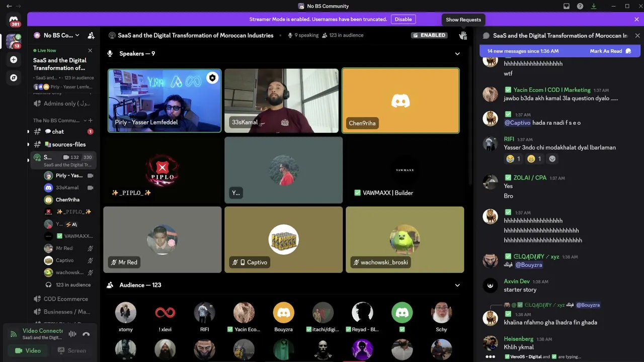The height and width of the screenshot is (362, 644).
Task: Dismiss the Streamer Mode banner
Action: click(636, 19)
